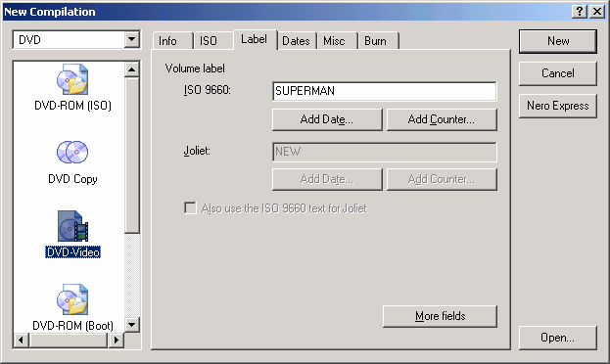Open the Burn tab

[375, 41]
